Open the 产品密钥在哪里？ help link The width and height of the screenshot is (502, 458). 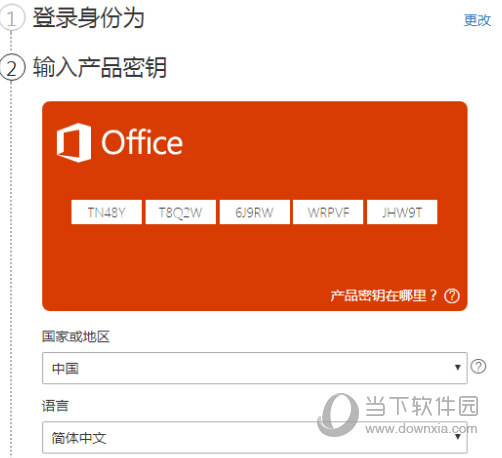pyautogui.click(x=383, y=295)
